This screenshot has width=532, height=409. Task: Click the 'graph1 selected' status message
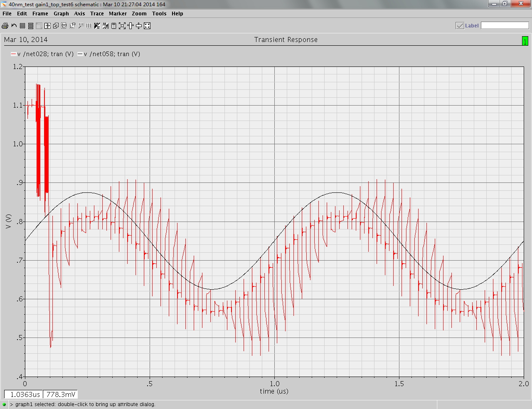(85, 404)
